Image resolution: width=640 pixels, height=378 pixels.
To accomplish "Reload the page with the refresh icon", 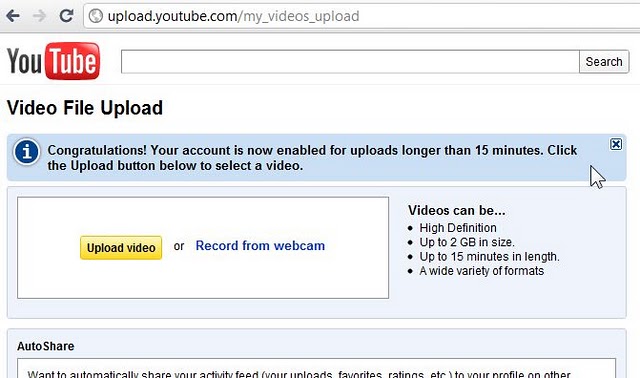I will (x=66, y=16).
